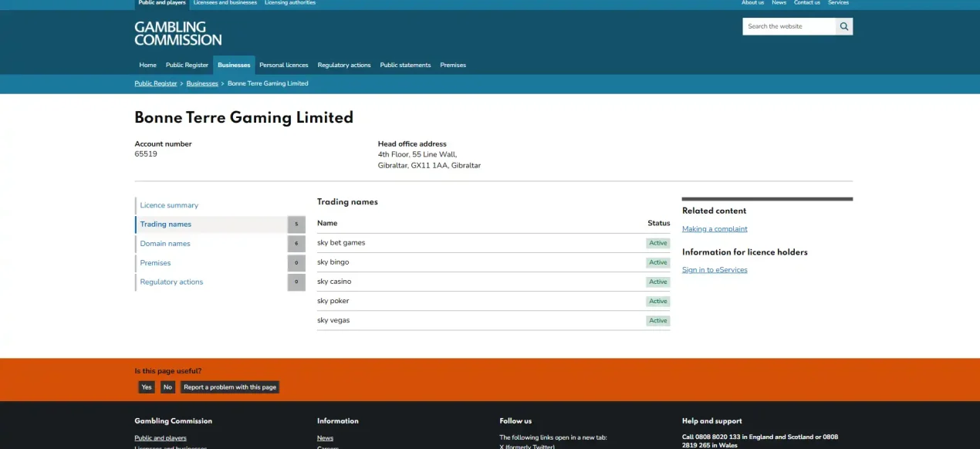
Task: Click the Public Register breadcrumb
Action: tap(156, 83)
